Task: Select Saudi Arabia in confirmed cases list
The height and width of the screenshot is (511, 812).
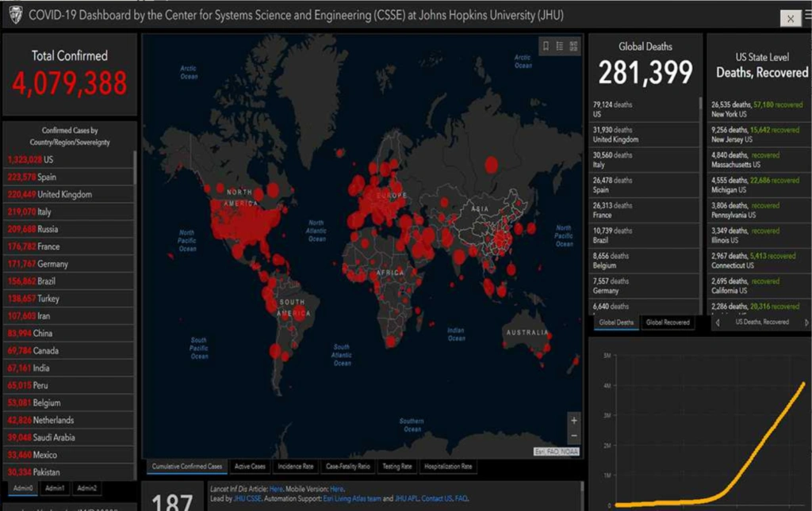Action: (x=68, y=437)
